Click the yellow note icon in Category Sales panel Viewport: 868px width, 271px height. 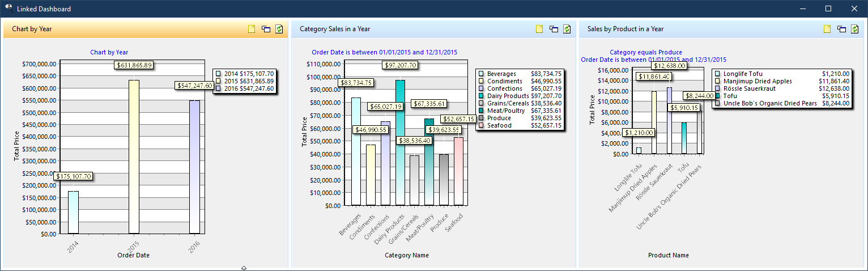(539, 29)
